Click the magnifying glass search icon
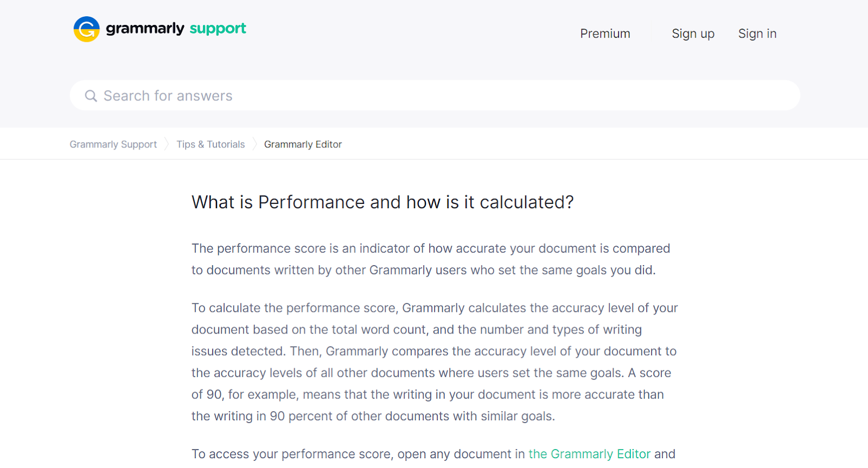The width and height of the screenshot is (868, 468). [91, 96]
